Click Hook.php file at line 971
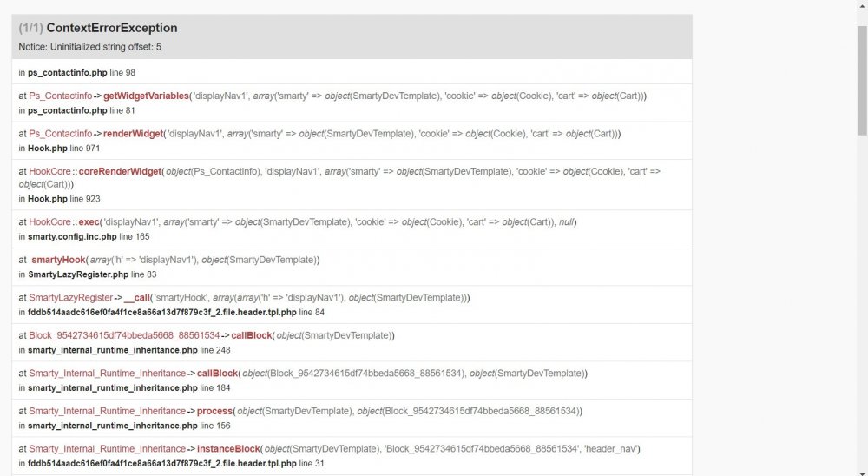 click(x=42, y=149)
